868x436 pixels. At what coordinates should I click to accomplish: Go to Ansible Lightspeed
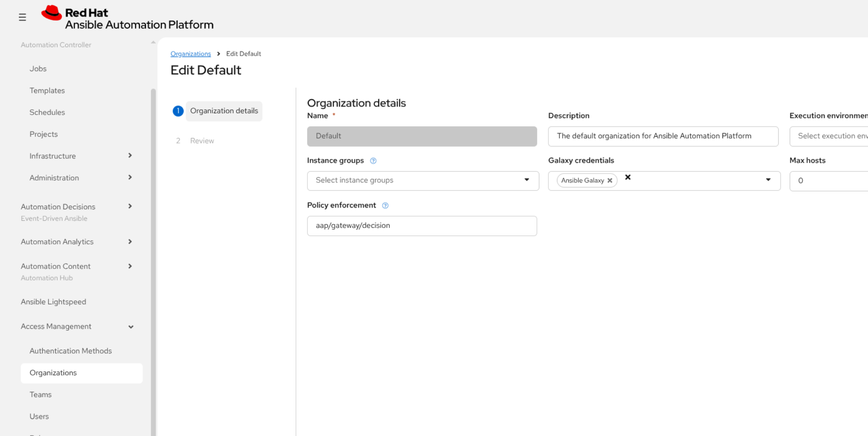coord(53,302)
